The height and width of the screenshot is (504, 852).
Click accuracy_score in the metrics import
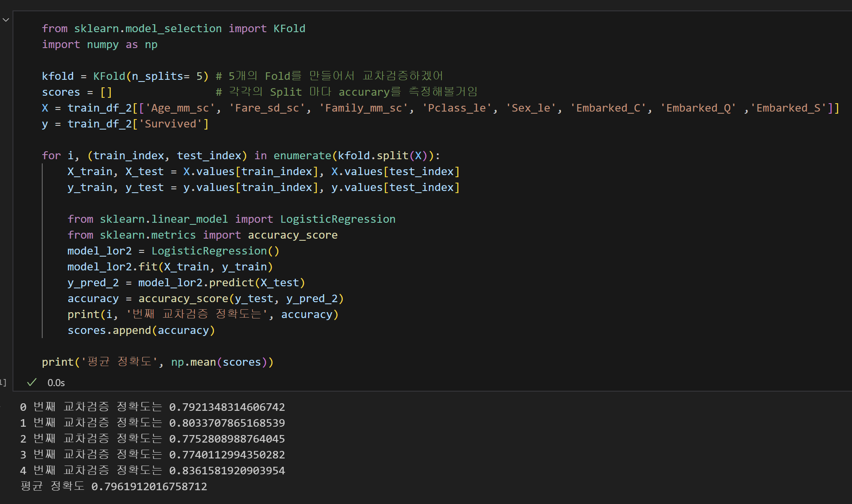[292, 235]
